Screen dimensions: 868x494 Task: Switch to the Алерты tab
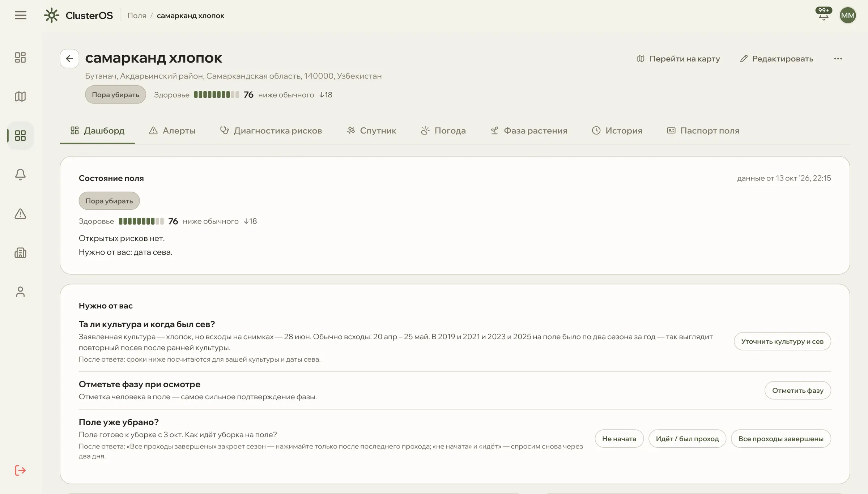tap(172, 131)
